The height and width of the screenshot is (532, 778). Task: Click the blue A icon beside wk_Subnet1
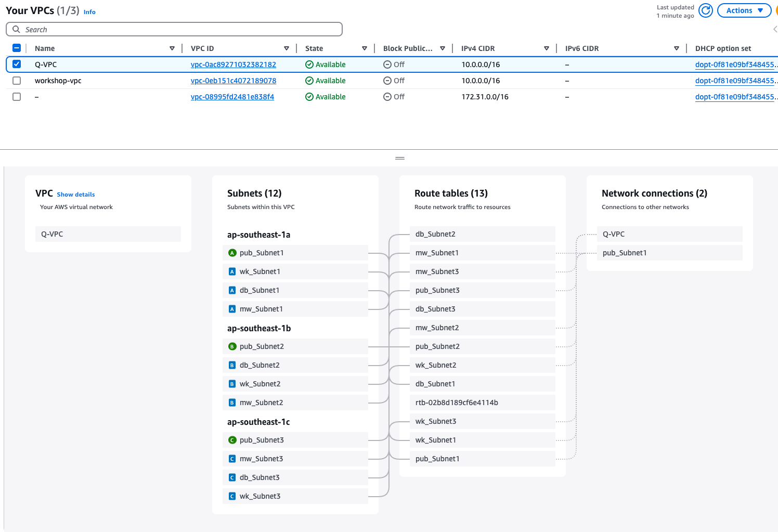coord(232,271)
